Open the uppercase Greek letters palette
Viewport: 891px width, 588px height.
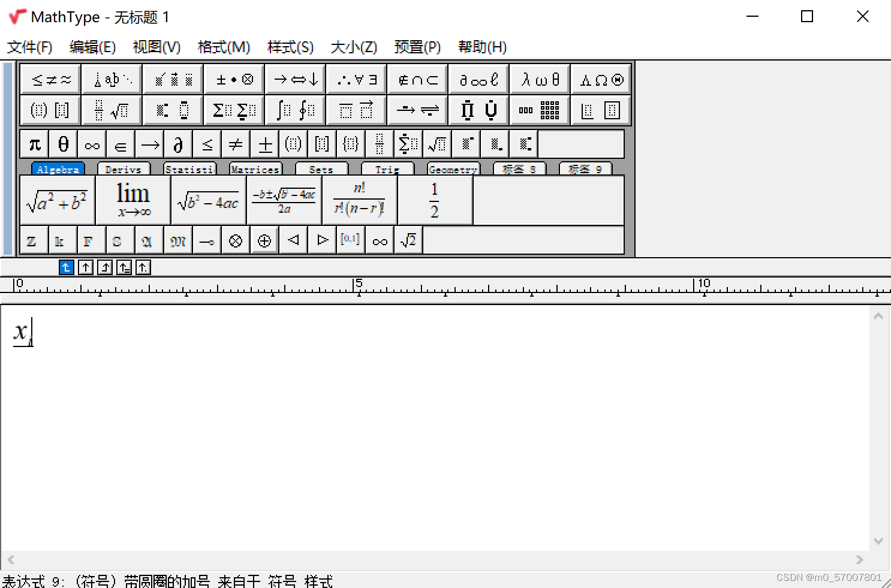point(601,79)
